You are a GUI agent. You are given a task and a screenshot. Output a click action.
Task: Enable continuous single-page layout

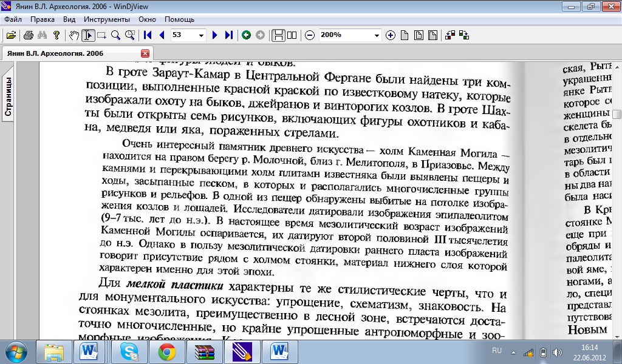click(x=278, y=35)
